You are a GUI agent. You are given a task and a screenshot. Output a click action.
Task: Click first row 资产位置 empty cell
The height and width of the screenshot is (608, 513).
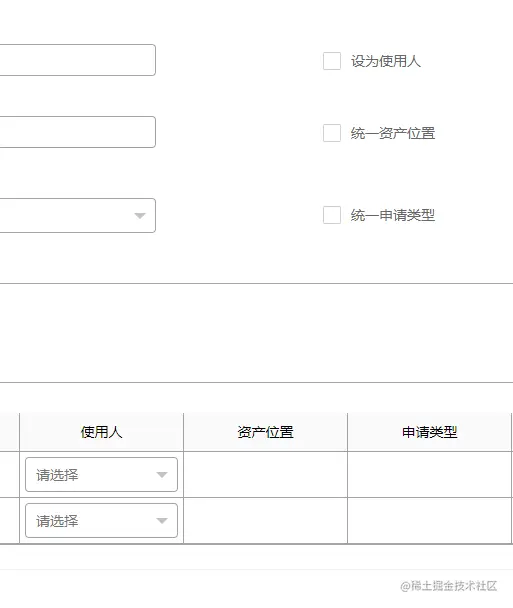266,475
